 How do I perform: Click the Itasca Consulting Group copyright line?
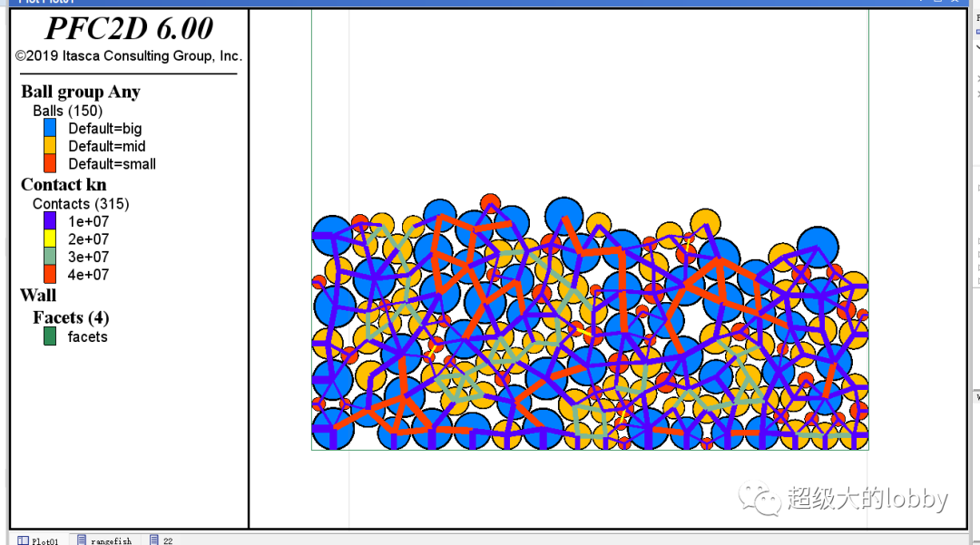click(x=129, y=56)
